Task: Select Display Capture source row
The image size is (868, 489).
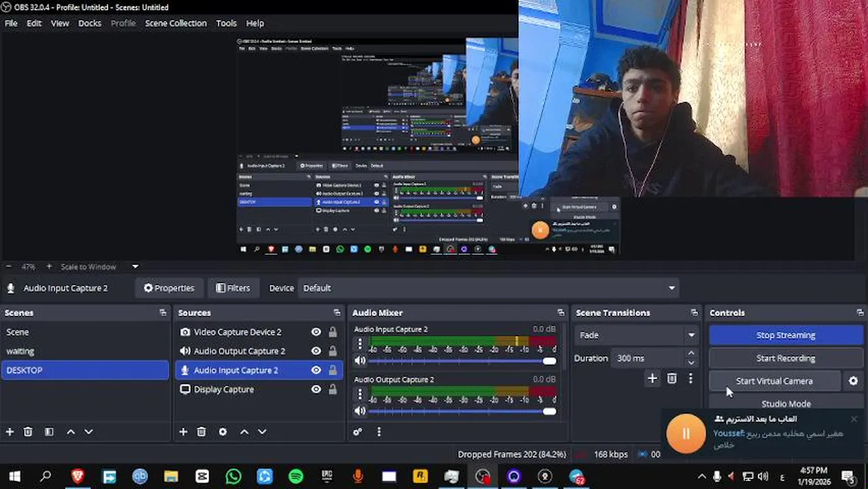Action: point(259,389)
